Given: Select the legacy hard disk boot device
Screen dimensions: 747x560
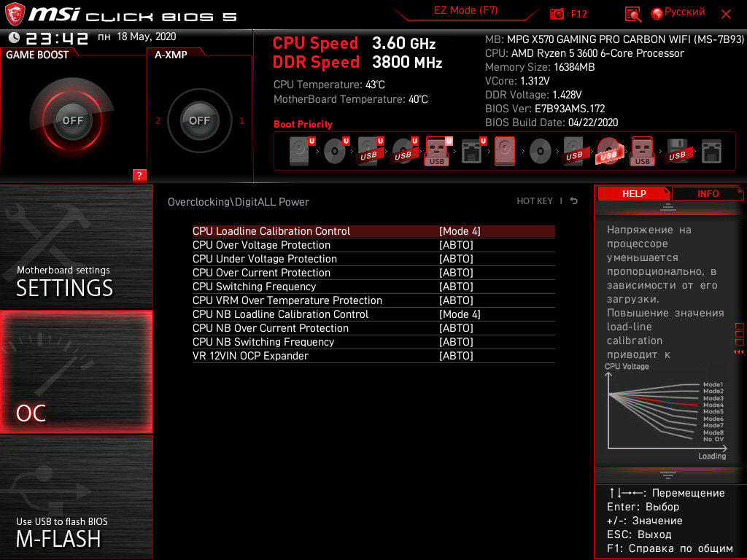Looking at the screenshot, I should coord(505,152).
